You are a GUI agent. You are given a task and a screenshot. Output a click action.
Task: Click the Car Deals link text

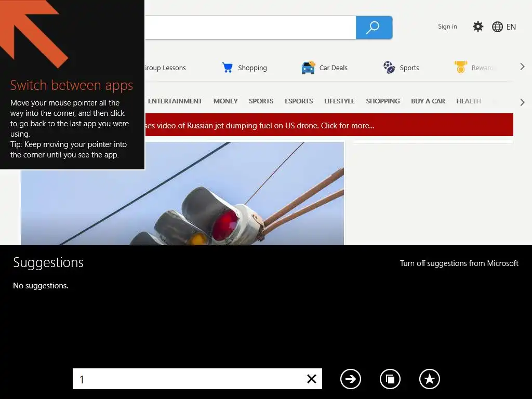(x=333, y=68)
